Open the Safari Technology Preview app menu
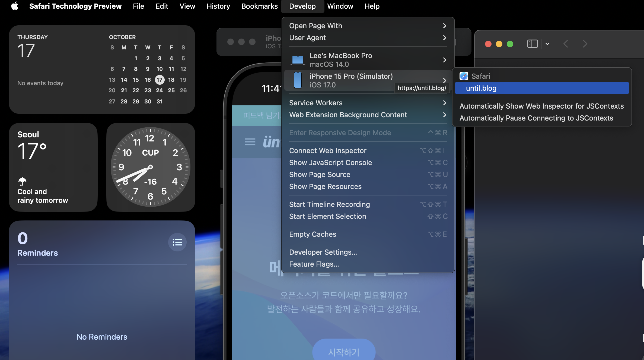Image resolution: width=644 pixels, height=360 pixels. click(x=75, y=6)
